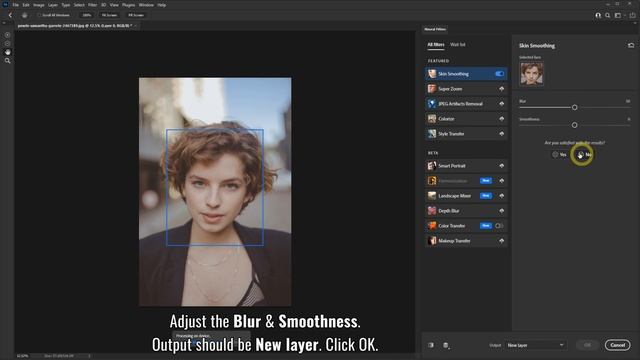
Task: Click the Photoshop app logo icon
Action: click(5, 4)
